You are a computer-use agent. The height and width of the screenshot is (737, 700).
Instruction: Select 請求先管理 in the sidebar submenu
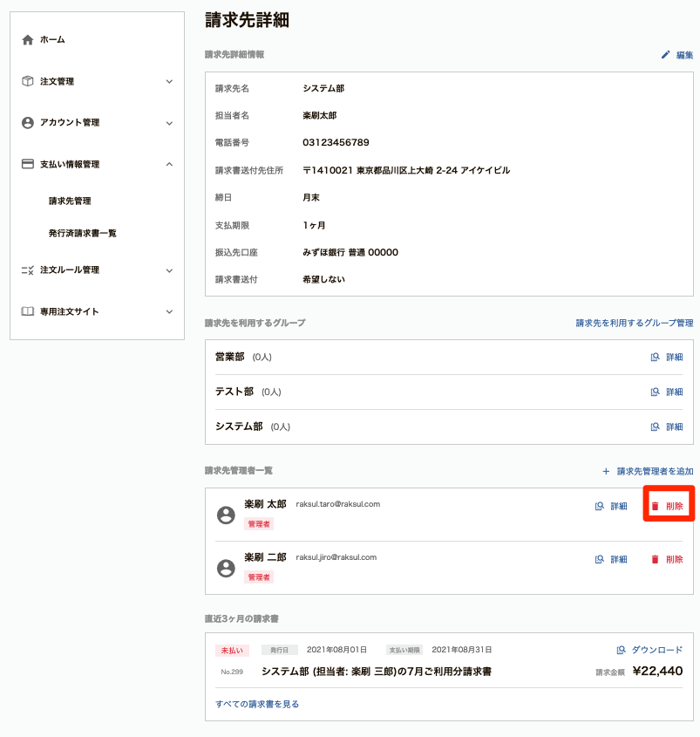point(70,201)
